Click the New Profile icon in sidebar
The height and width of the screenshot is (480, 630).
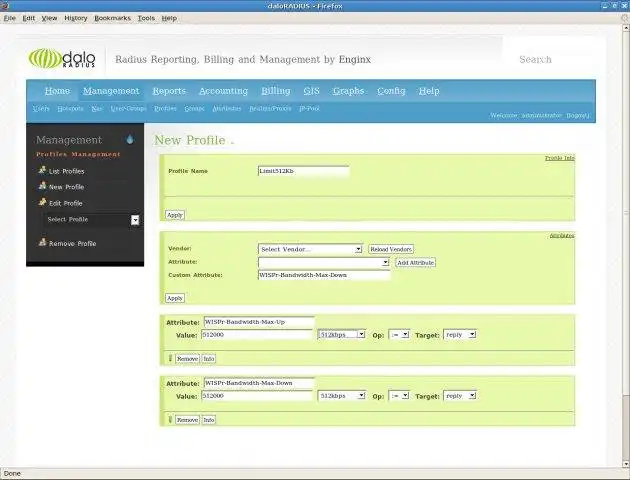click(42, 186)
